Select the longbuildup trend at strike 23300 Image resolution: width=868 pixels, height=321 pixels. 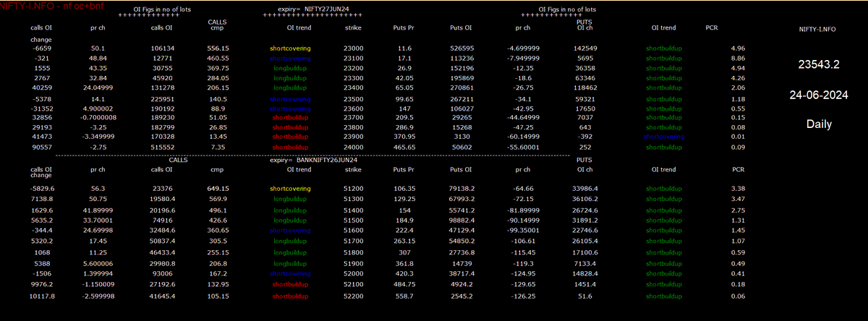coord(289,77)
